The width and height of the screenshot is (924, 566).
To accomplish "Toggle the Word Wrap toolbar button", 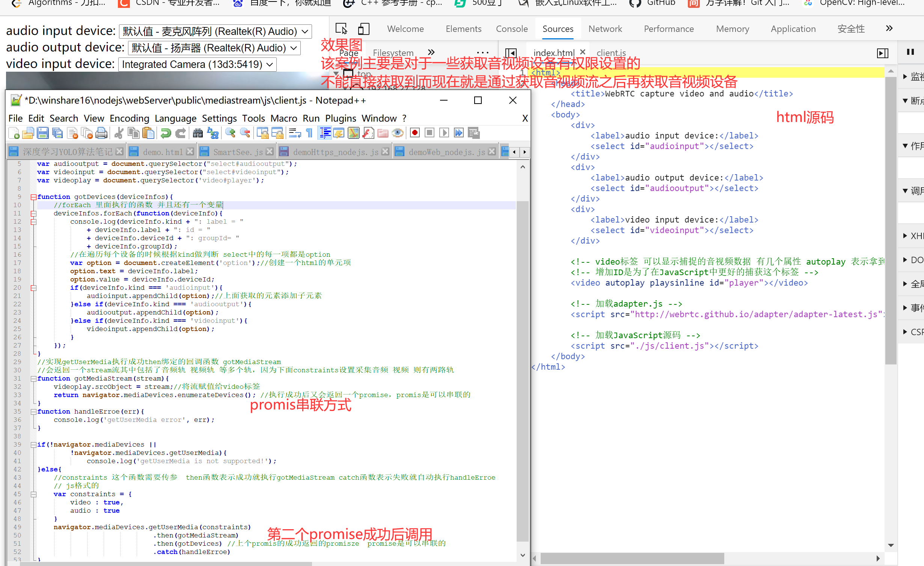I will point(295,133).
